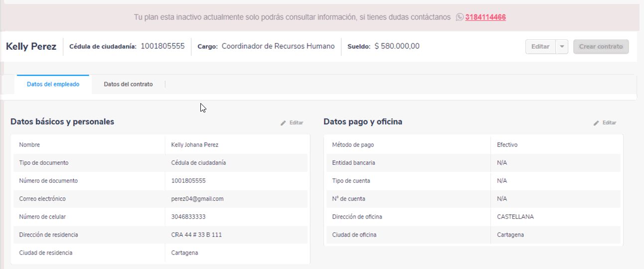The height and width of the screenshot is (269, 644).
Task: Click the Crear contrato button
Action: click(x=601, y=47)
